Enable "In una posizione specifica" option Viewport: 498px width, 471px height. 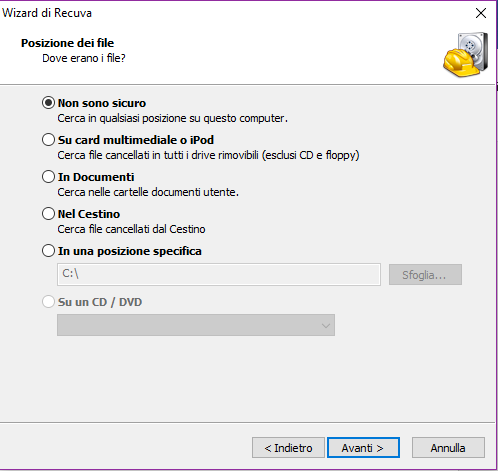[48, 251]
